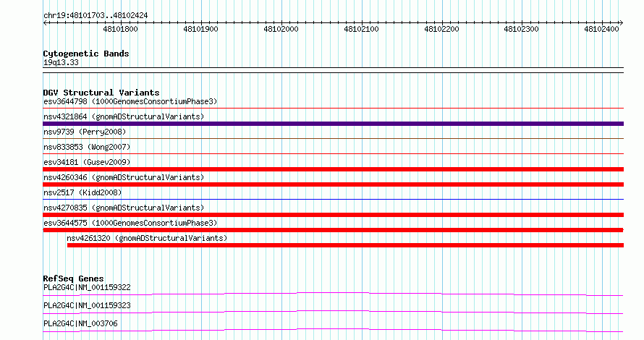644x340 pixels.
Task: Click ruler position 48101900
Action: point(200,29)
